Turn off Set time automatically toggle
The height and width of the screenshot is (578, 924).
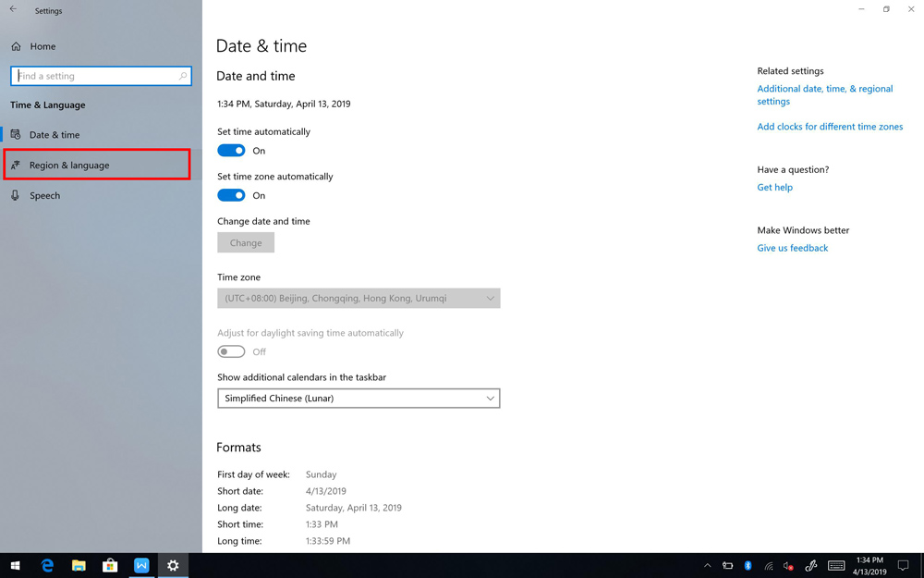pos(231,151)
